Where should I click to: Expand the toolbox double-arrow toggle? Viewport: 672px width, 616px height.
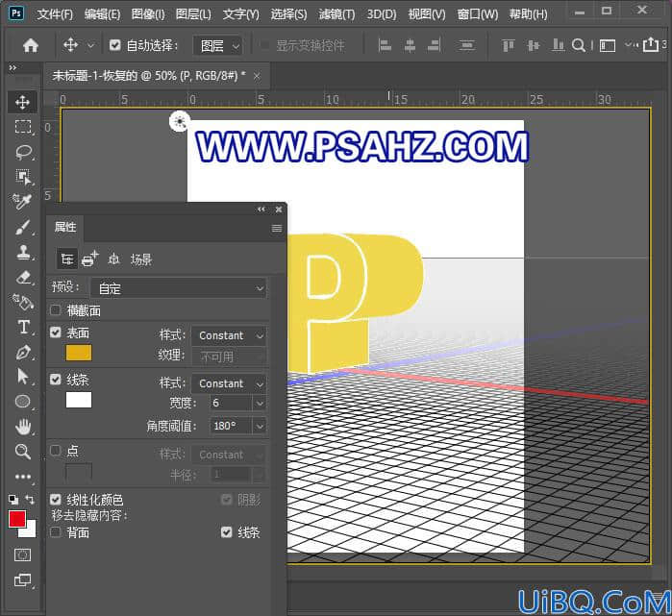pos(12,67)
